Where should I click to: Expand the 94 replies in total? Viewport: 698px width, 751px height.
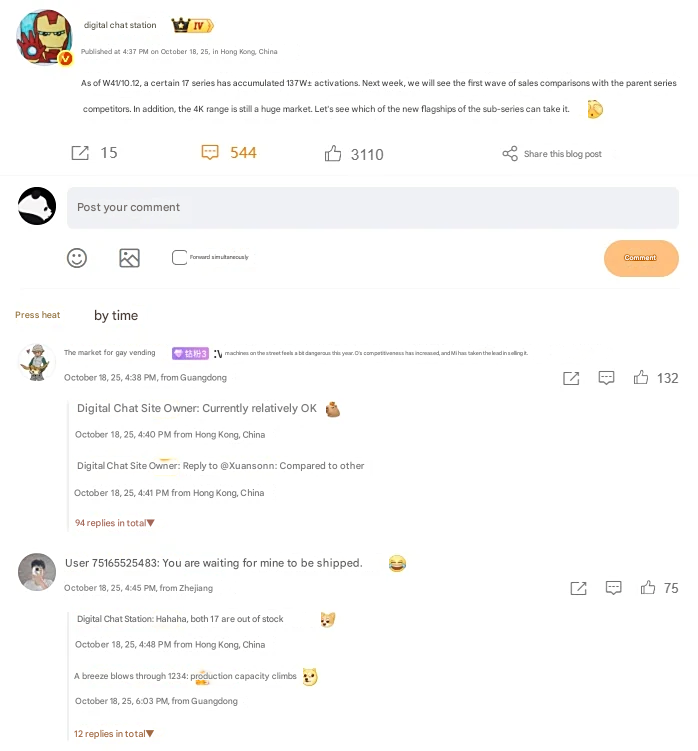[x=114, y=523]
